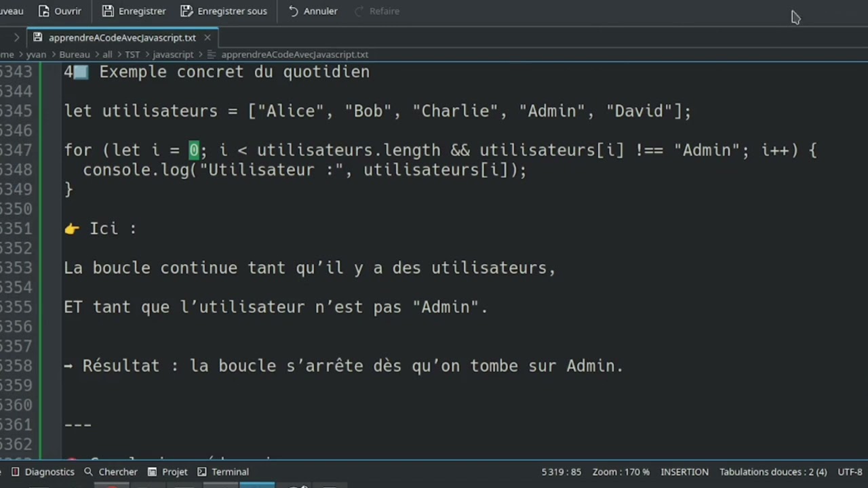Click the file name in breadcrumb path
The width and height of the screenshot is (868, 488).
pos(294,54)
